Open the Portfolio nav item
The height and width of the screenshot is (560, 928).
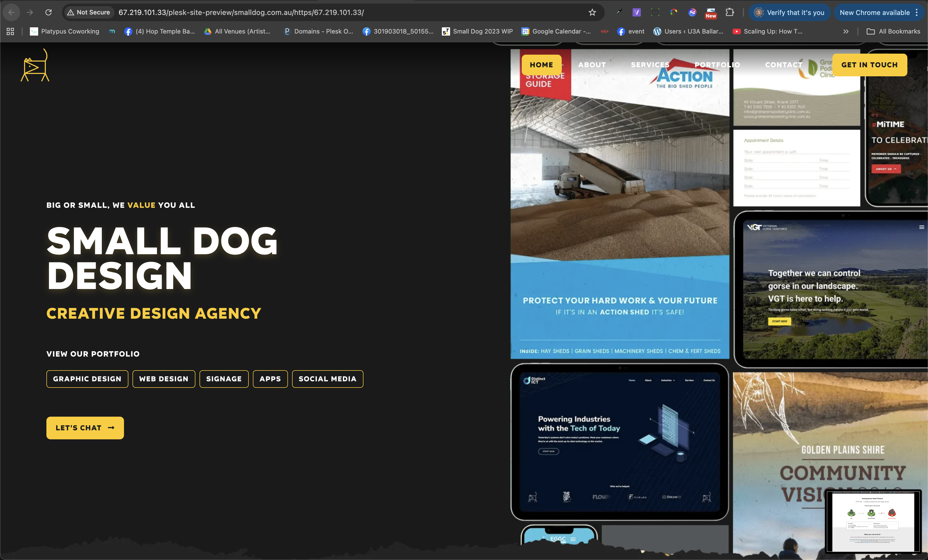[x=717, y=65]
